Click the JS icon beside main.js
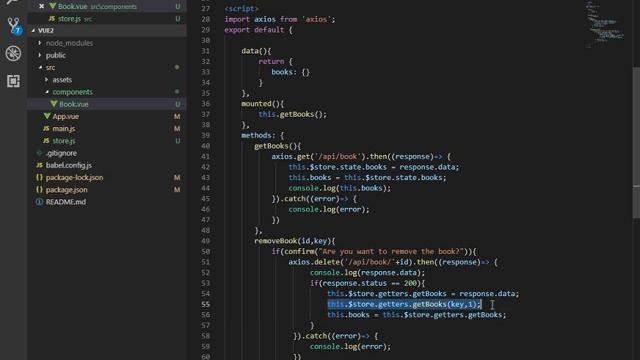Image resolution: width=640 pixels, height=360 pixels. tap(46, 129)
